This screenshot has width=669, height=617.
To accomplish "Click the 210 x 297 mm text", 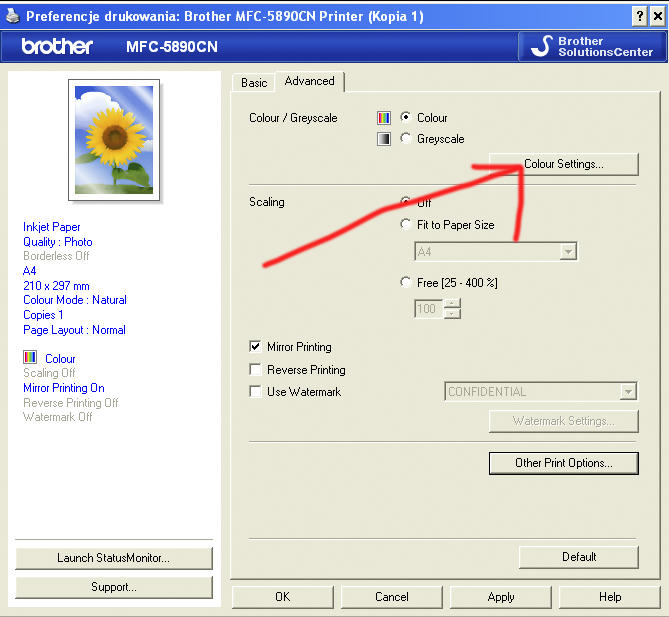I will click(56, 285).
